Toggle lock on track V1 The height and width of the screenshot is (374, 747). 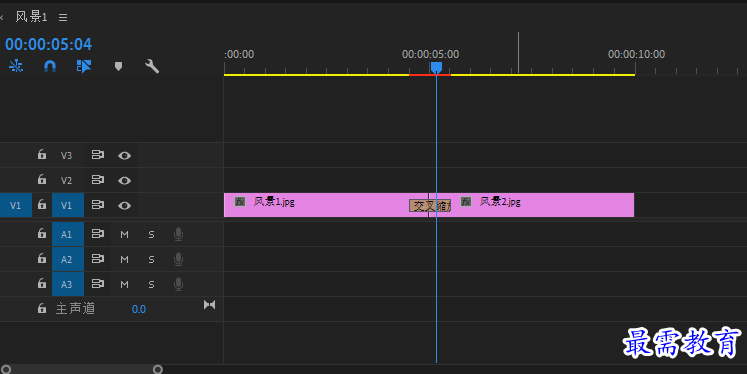tap(42, 205)
